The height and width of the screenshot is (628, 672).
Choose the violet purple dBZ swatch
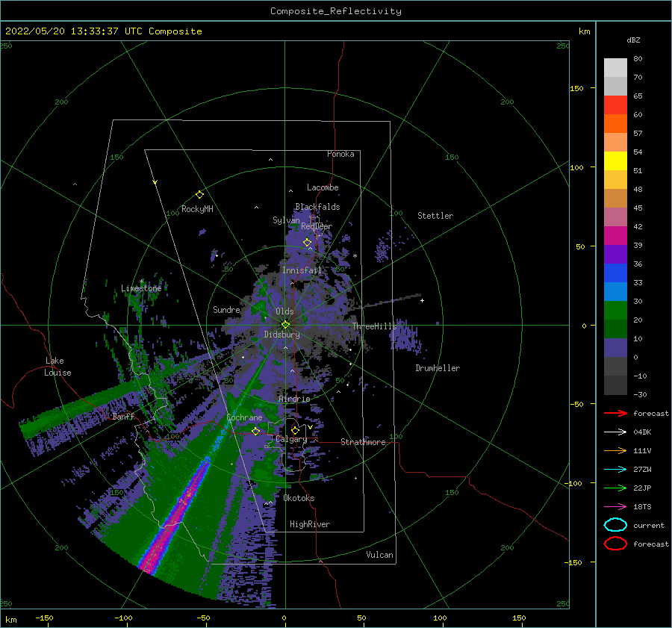pyautogui.click(x=615, y=254)
